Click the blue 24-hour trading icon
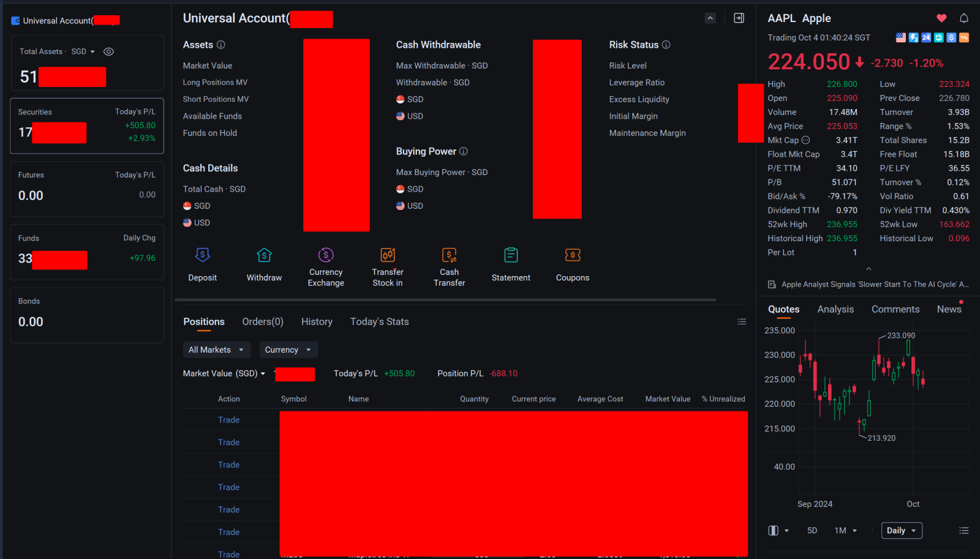This screenshot has width=980, height=559. [926, 38]
